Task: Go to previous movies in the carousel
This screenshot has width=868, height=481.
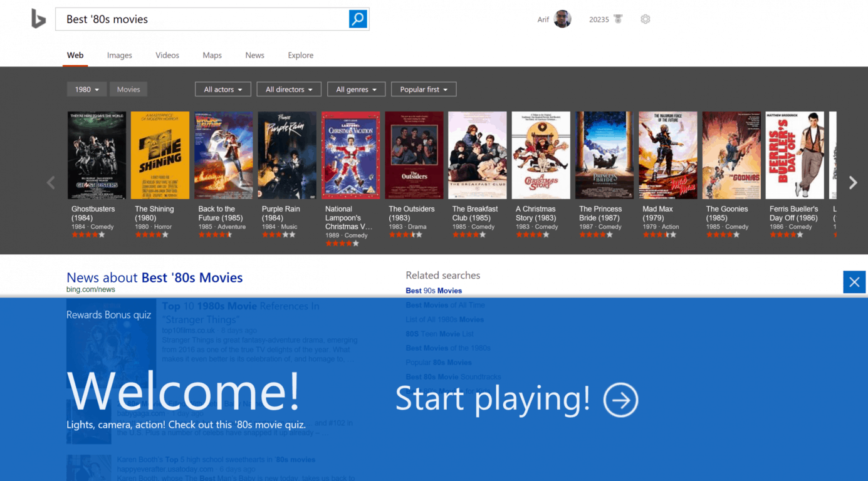Action: [51, 183]
